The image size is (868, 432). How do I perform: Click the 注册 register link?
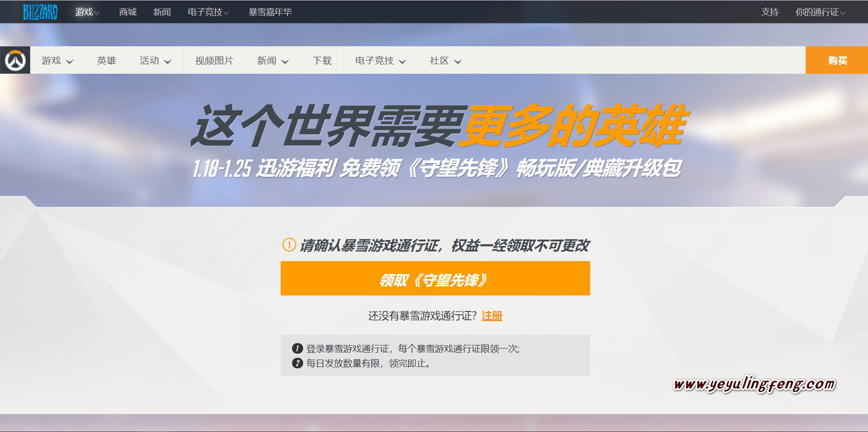pyautogui.click(x=492, y=316)
